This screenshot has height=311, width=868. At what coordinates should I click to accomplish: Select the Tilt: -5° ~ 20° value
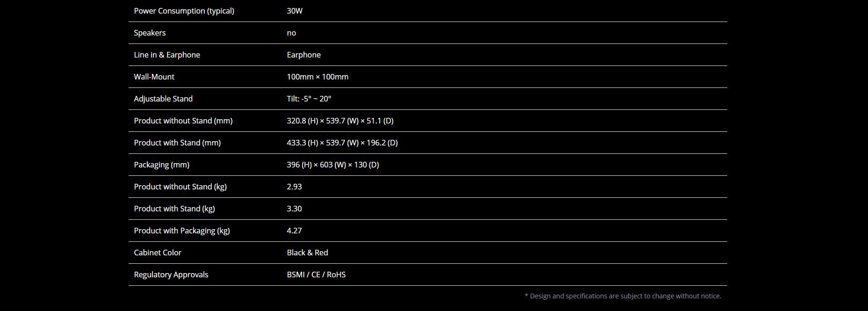tap(309, 99)
